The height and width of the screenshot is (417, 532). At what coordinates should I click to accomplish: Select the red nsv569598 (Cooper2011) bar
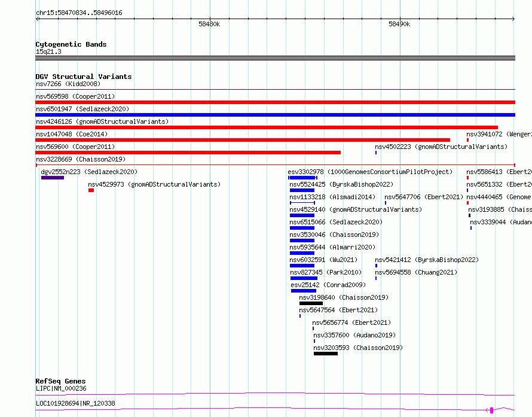tap(275, 102)
